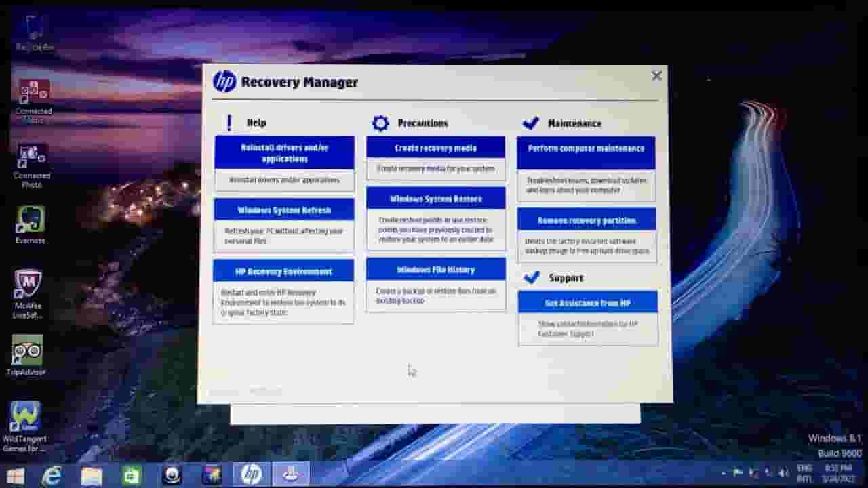Screen dimensions: 868x488
Task: Open the round dark taskbar app icon
Action: 172,475
